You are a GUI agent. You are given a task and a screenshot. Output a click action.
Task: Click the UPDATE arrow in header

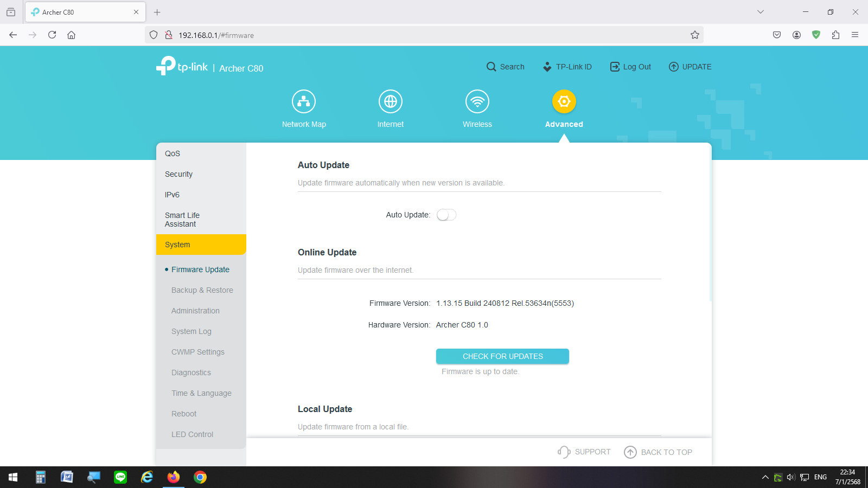click(674, 67)
